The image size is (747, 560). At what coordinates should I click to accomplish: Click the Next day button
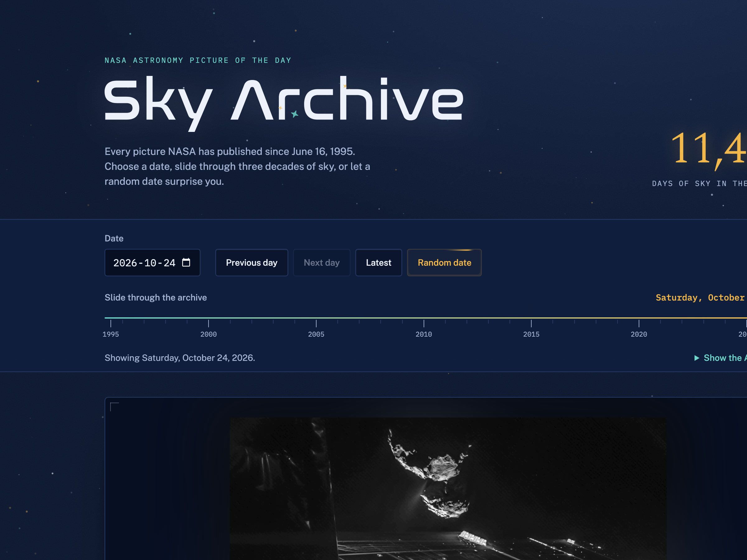pos(322,263)
